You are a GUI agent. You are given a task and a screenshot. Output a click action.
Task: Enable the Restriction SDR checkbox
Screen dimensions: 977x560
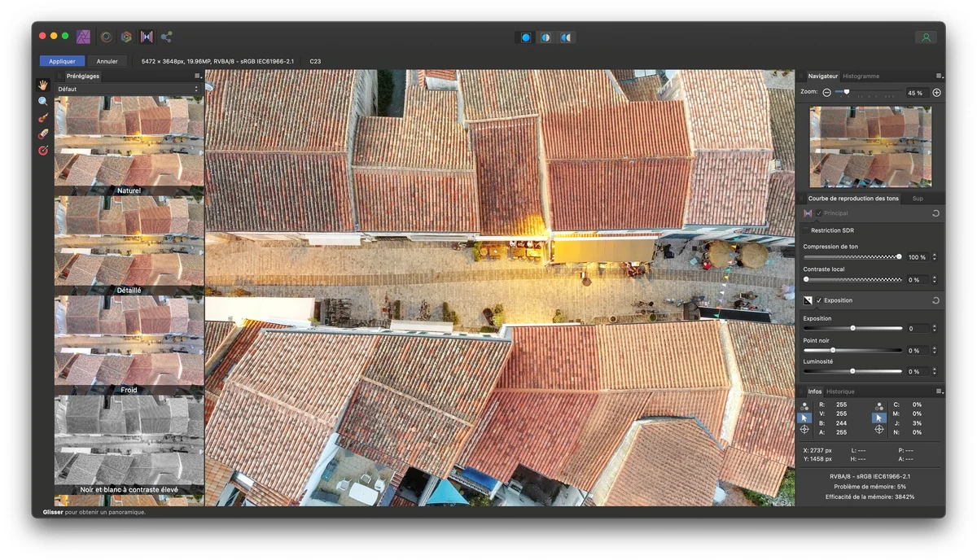point(806,230)
